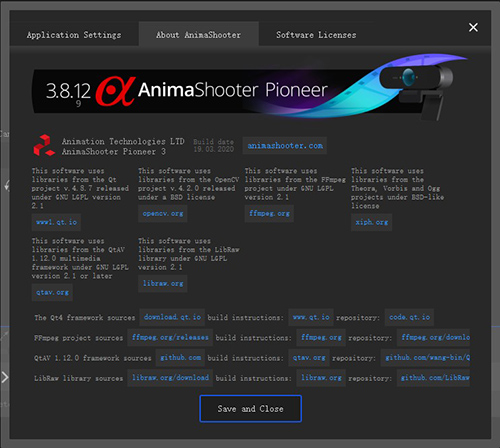
Task: Open the github.com/LibRaw repository link
Action: pos(433,378)
